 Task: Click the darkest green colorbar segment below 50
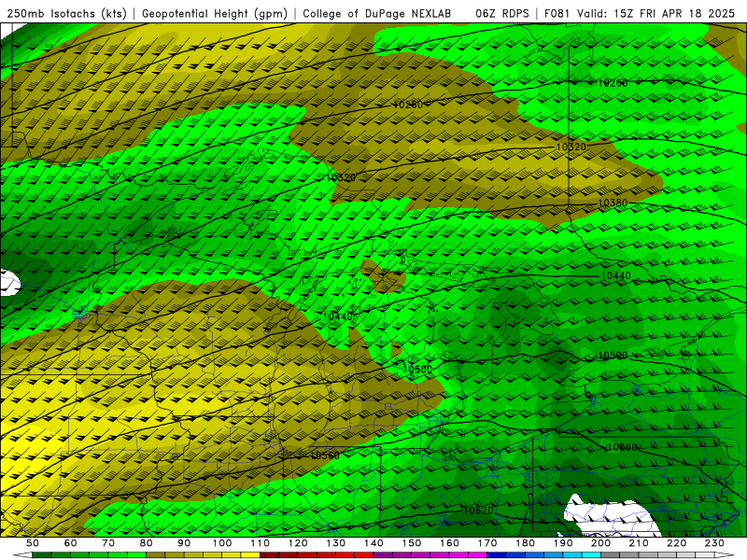coord(42,555)
